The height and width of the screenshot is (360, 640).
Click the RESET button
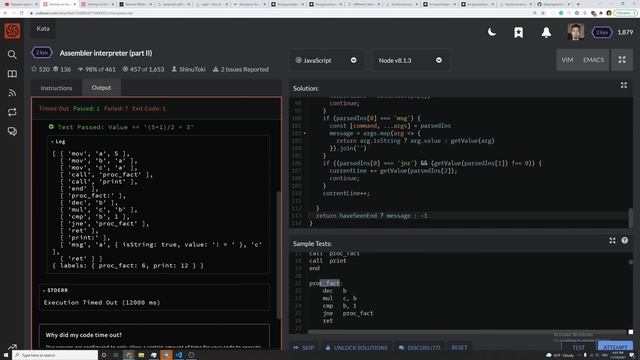tap(459, 348)
